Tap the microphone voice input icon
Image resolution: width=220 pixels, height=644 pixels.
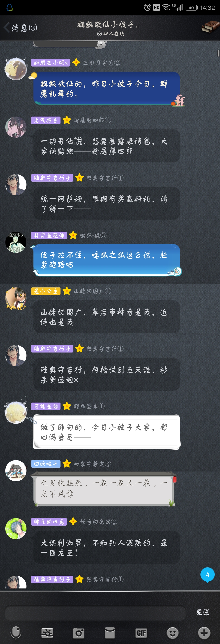(16, 633)
